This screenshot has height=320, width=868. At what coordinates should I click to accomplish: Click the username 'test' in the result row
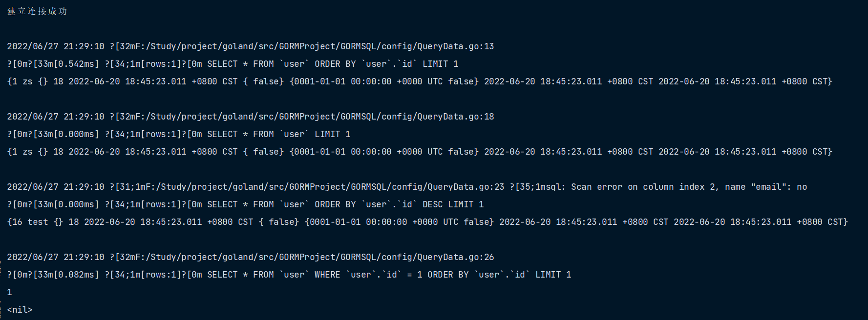38,222
